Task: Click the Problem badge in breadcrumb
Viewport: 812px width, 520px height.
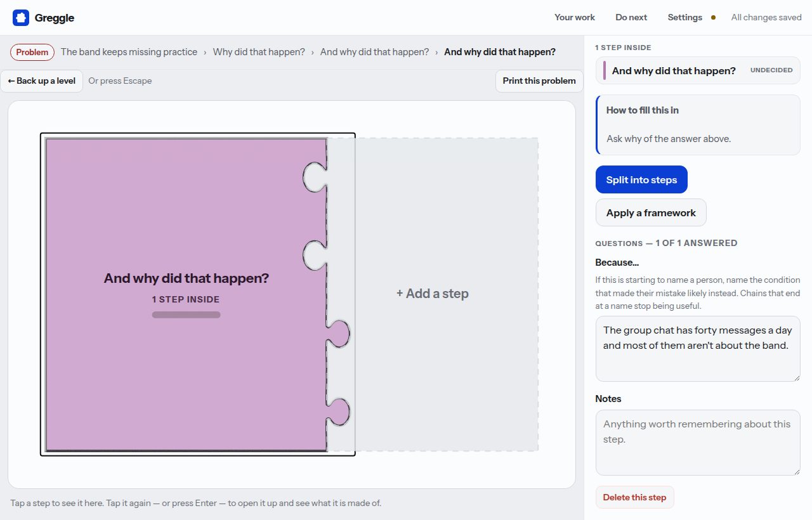Action: tap(32, 52)
